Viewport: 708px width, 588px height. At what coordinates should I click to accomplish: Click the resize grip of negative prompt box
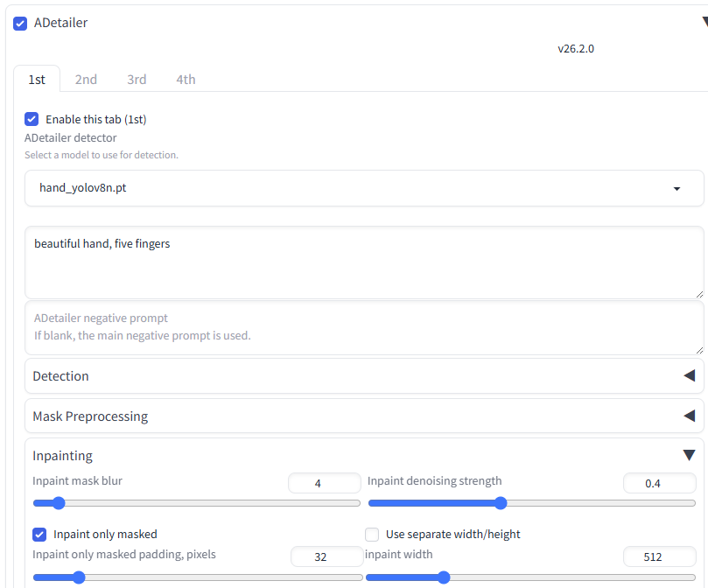(x=699, y=351)
